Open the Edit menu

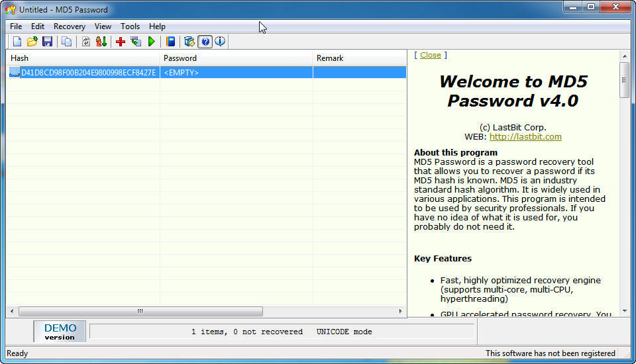coord(38,26)
